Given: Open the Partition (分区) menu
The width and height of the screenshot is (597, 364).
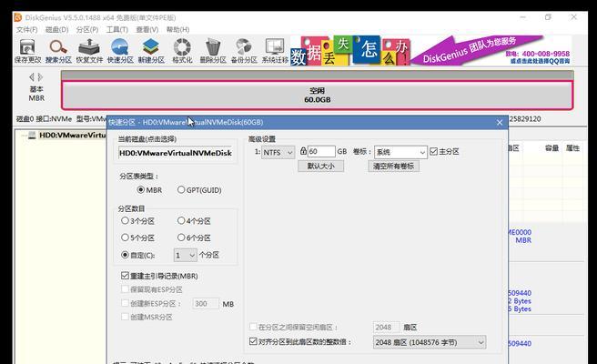Looking at the screenshot, I should point(87,29).
